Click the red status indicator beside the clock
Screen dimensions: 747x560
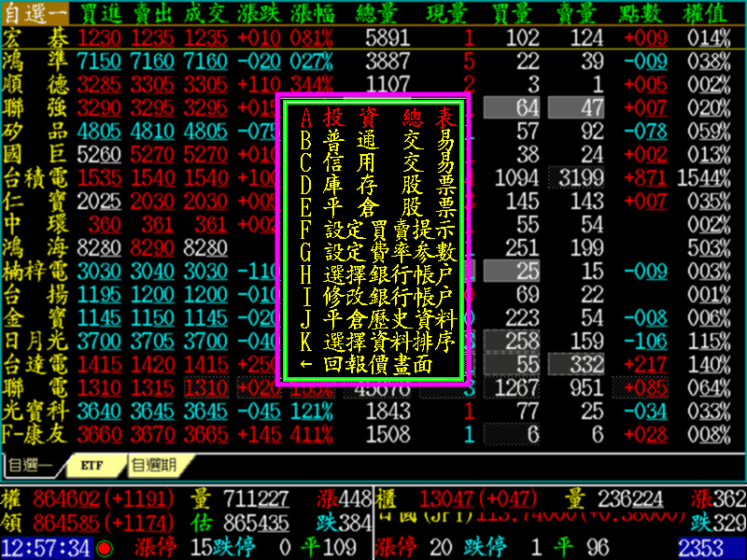coord(105,548)
